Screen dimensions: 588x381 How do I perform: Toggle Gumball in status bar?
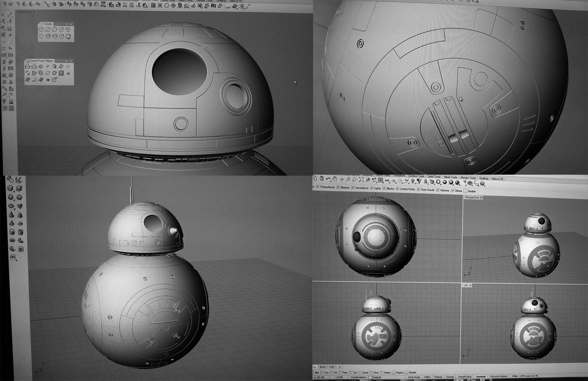pos(480,377)
